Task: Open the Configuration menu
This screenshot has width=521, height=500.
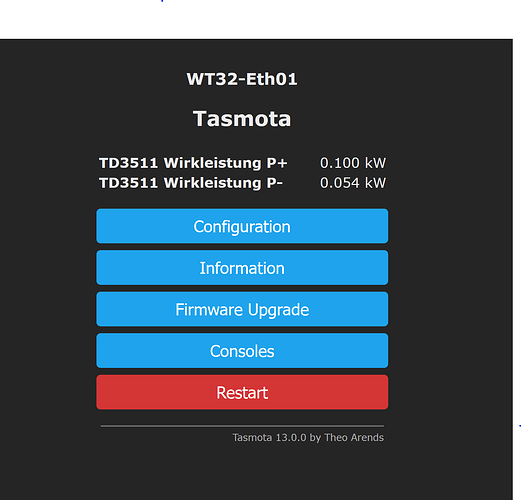Action: pyautogui.click(x=242, y=226)
